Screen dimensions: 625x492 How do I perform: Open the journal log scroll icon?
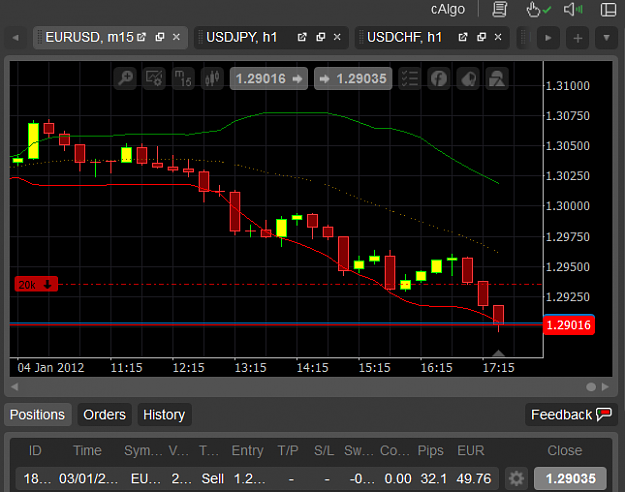tap(499, 9)
